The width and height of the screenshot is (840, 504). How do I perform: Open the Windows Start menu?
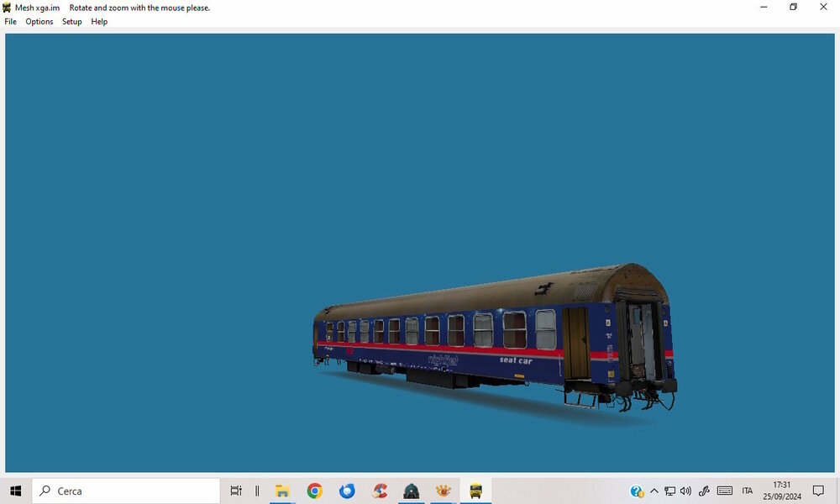(x=15, y=491)
